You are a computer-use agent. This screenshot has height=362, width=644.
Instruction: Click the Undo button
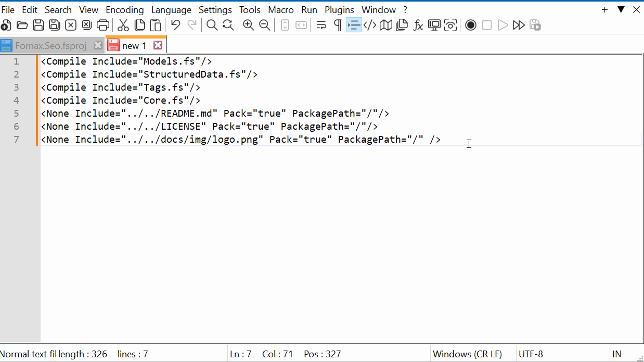pyautogui.click(x=175, y=24)
